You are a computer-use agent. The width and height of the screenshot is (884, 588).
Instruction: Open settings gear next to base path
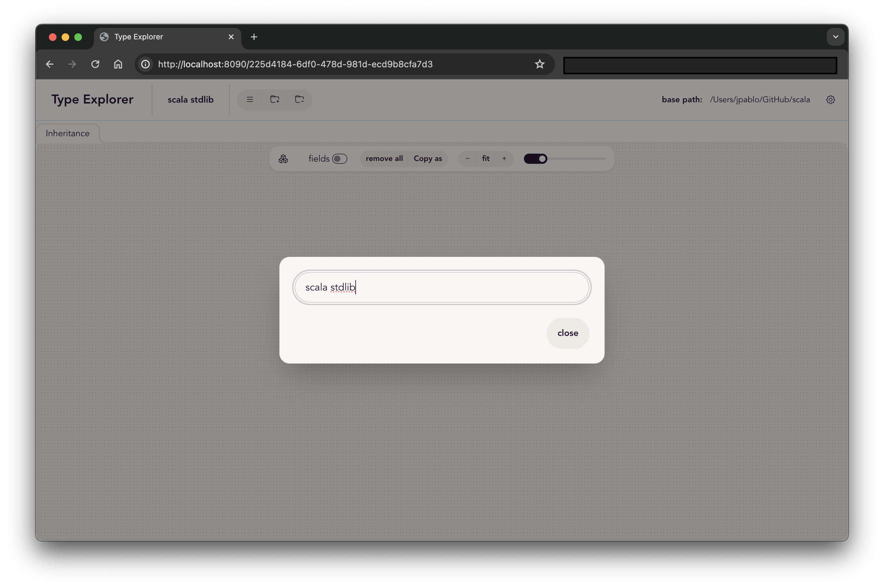click(x=830, y=100)
